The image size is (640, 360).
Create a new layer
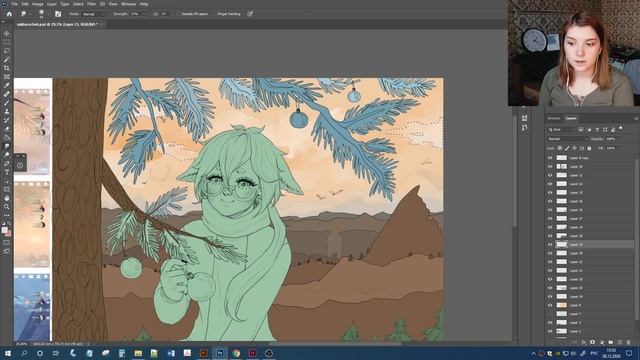(620, 342)
